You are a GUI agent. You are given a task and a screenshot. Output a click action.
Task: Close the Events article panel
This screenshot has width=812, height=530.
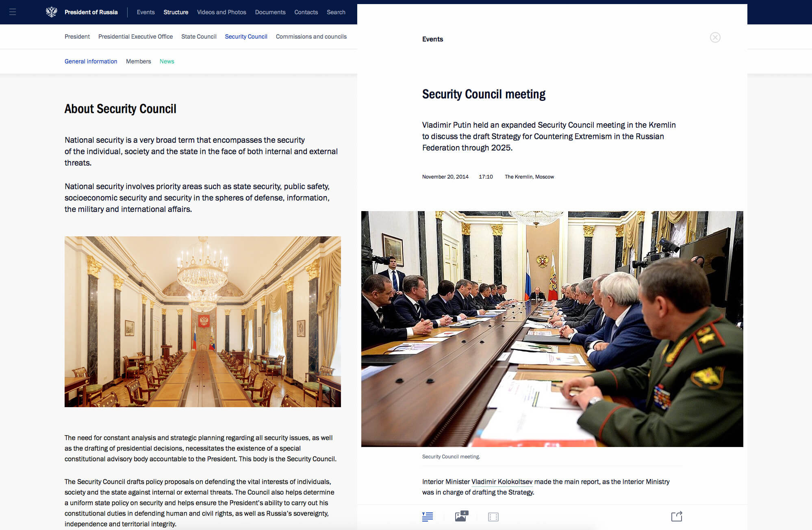point(715,37)
